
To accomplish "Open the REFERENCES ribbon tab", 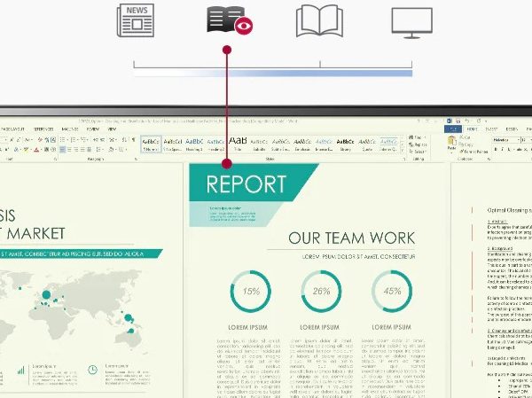I will click(43, 129).
